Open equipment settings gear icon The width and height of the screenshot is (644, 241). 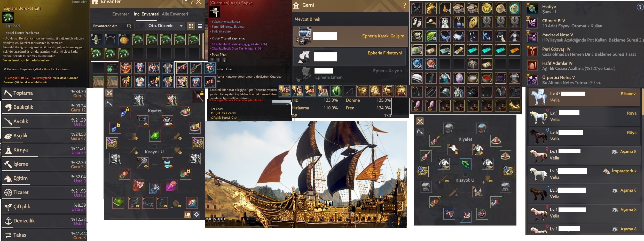[197, 214]
